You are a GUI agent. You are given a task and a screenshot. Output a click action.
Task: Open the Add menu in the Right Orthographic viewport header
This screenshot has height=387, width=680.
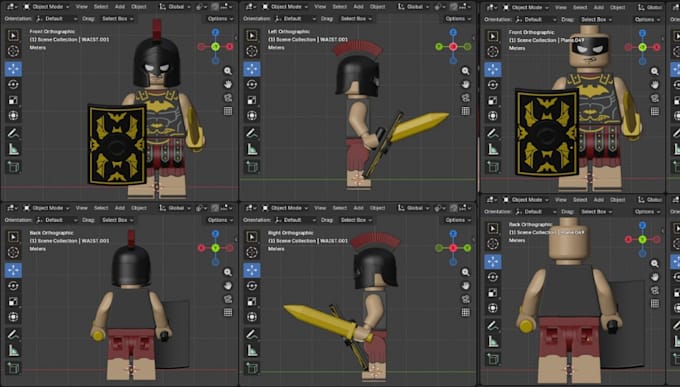click(x=358, y=208)
